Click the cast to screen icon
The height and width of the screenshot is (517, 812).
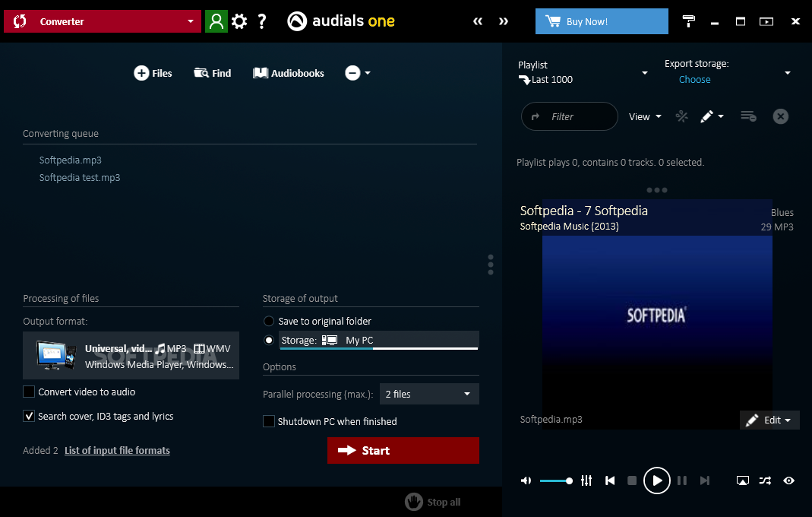click(x=743, y=481)
